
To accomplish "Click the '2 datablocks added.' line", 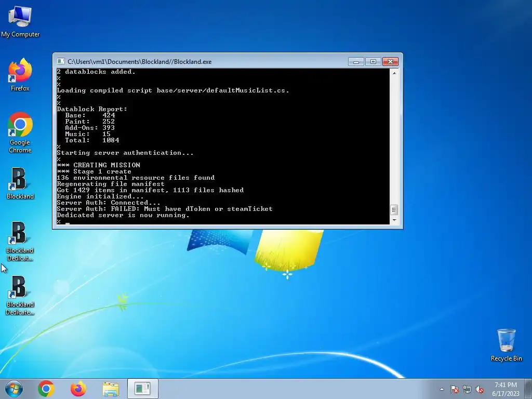I will pos(96,72).
